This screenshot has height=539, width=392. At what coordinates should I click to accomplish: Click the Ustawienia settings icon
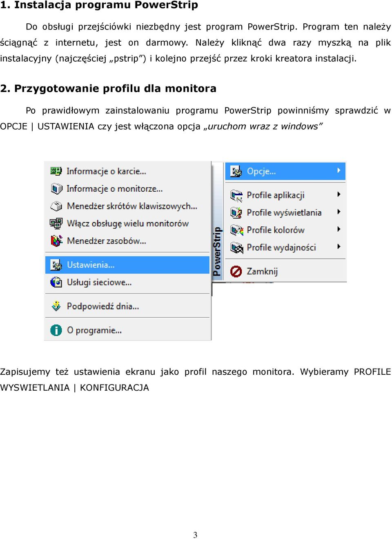(x=56, y=265)
